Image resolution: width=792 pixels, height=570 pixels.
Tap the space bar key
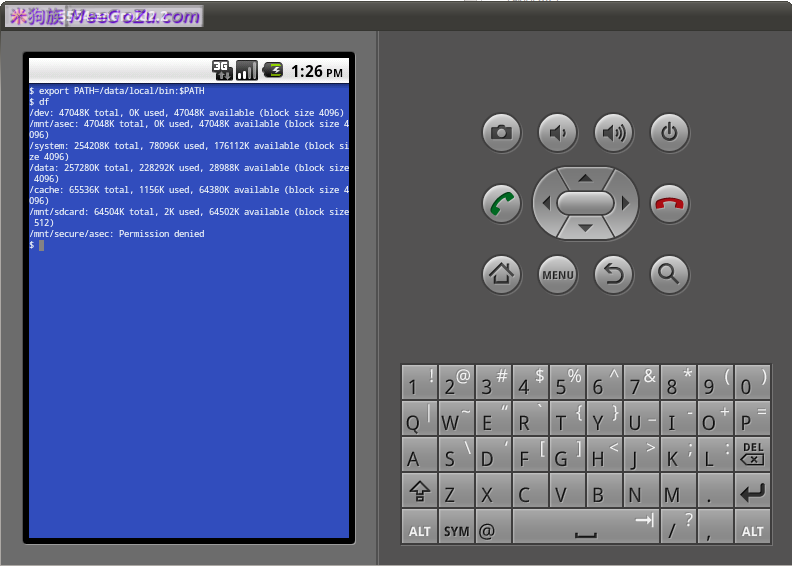coord(586,527)
